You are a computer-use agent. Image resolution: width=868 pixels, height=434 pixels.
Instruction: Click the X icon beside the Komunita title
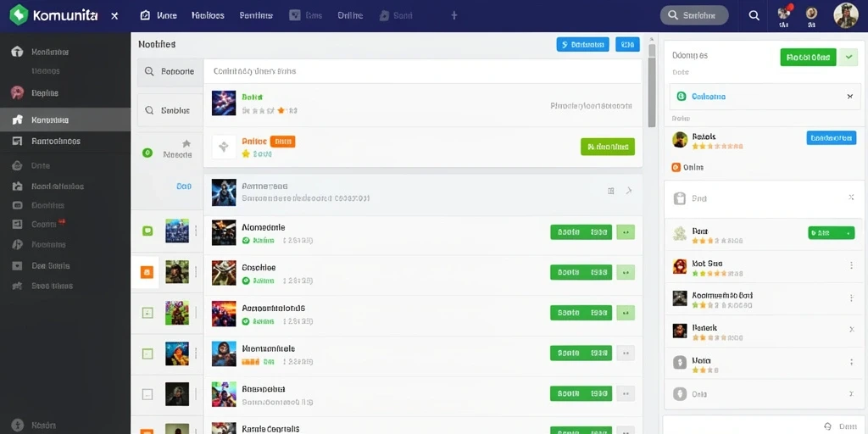click(x=114, y=15)
